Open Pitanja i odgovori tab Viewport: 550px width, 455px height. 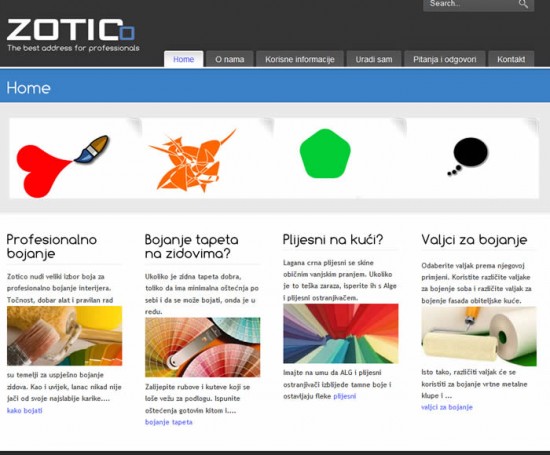[444, 59]
